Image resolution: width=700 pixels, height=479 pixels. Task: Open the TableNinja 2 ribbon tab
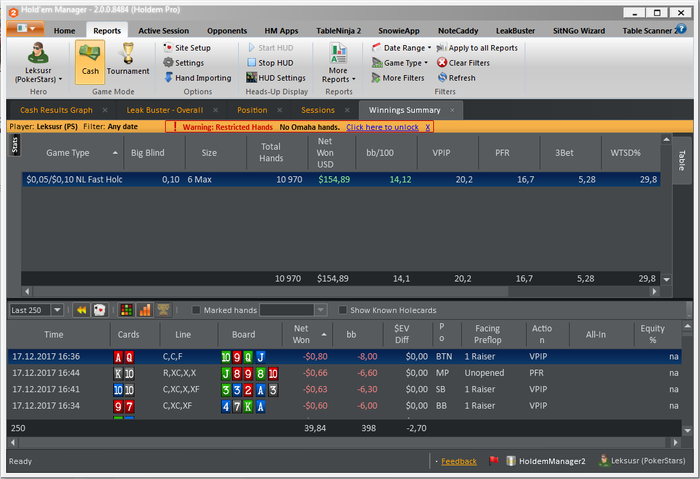click(x=338, y=30)
